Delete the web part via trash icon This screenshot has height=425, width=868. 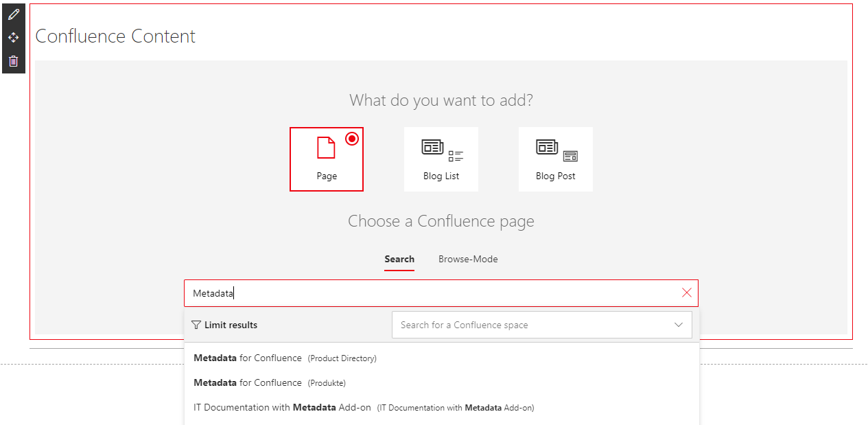(x=13, y=60)
